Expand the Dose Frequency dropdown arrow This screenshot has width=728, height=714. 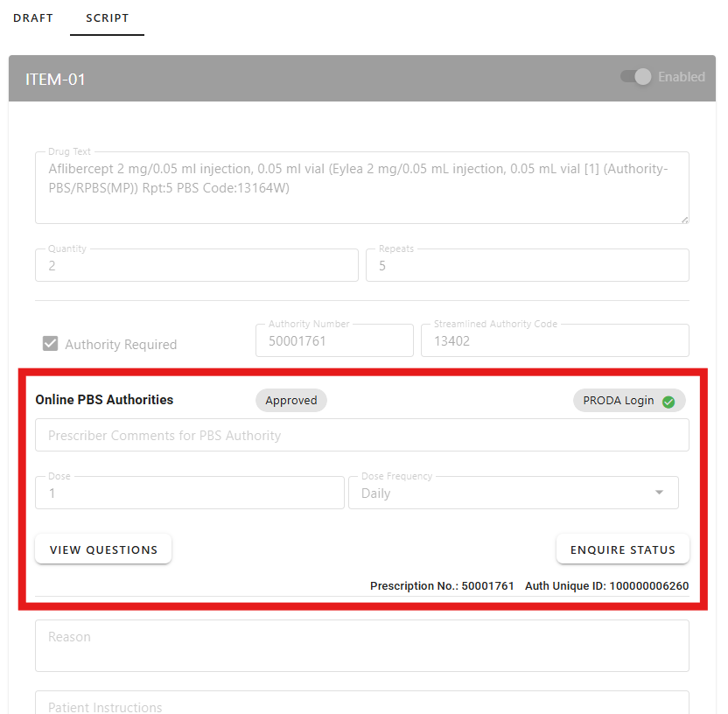click(x=659, y=493)
